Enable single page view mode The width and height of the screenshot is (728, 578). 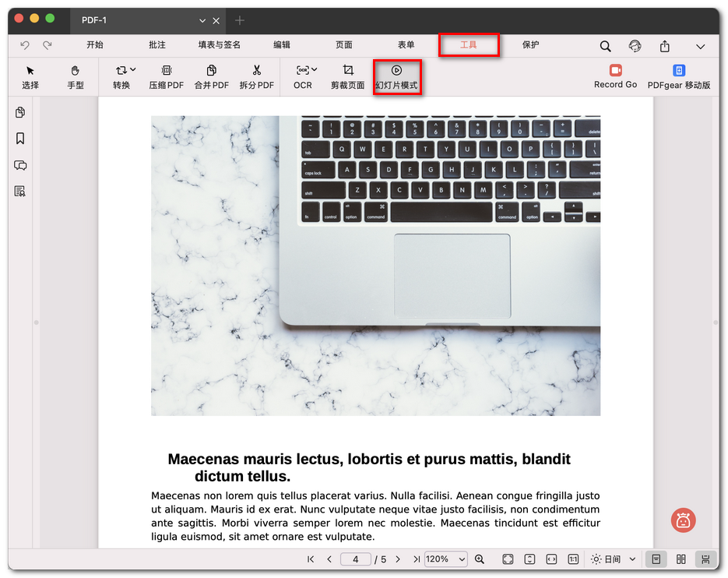pyautogui.click(x=656, y=559)
